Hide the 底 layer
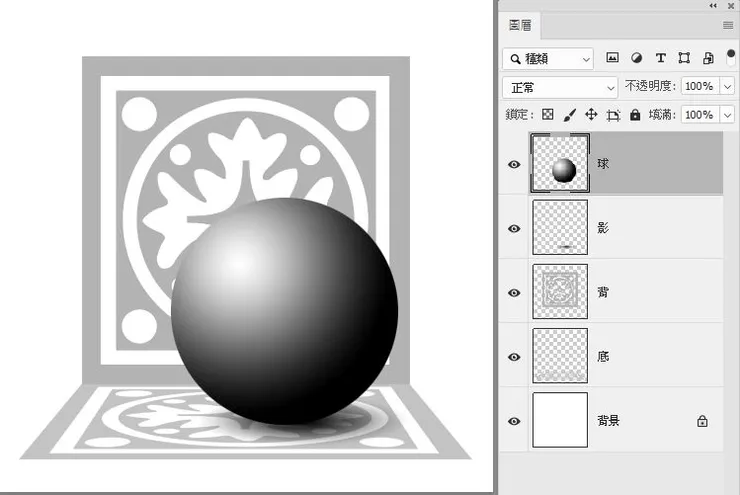Image resolution: width=740 pixels, height=495 pixels. [x=514, y=357]
